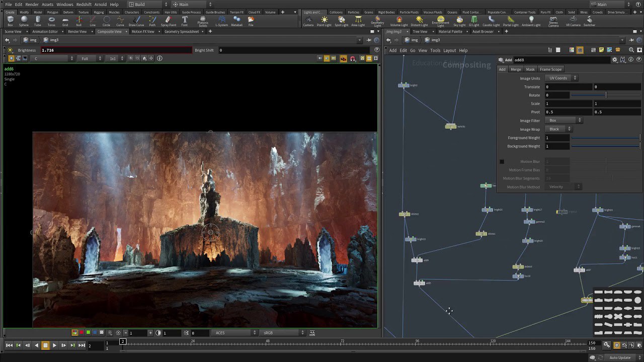Select the Draw Curve tool
Screen dimensions: 644x362
[x=136, y=21]
